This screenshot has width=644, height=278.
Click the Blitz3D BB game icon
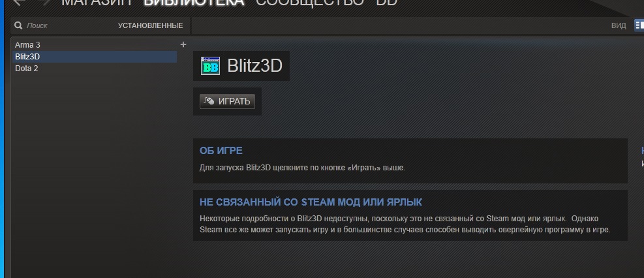pyautogui.click(x=210, y=66)
